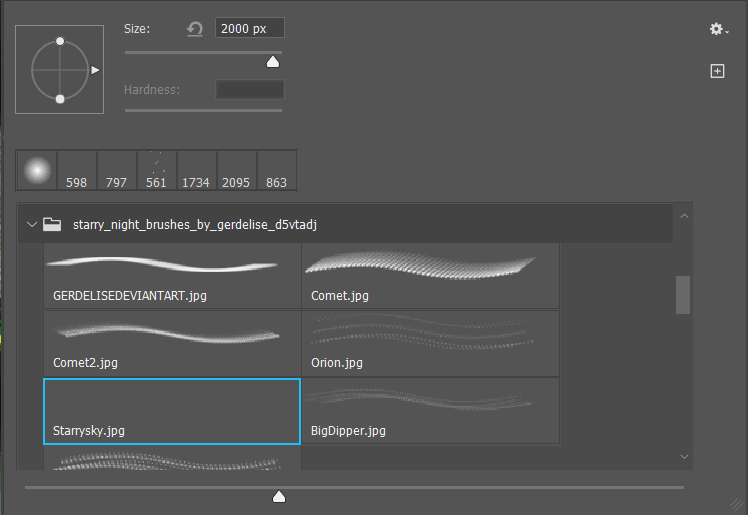
Task: Select the soft round recent brush thumbnail
Action: point(37,171)
